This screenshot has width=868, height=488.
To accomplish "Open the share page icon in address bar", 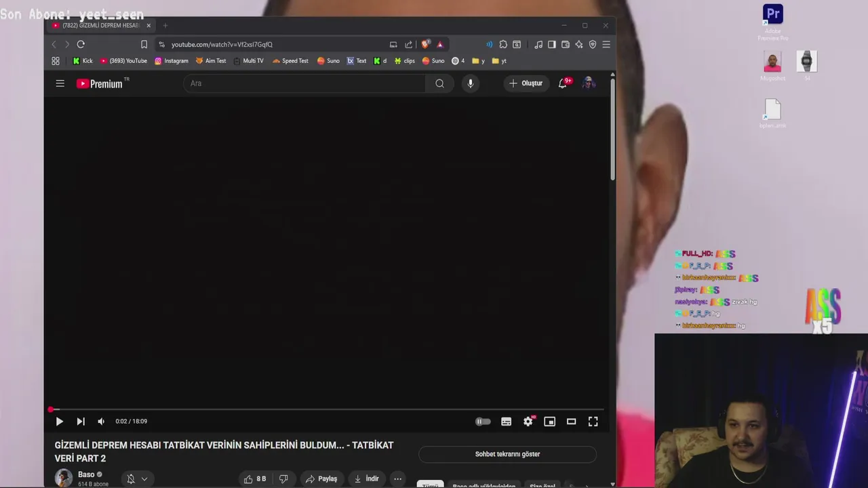I will tap(408, 45).
